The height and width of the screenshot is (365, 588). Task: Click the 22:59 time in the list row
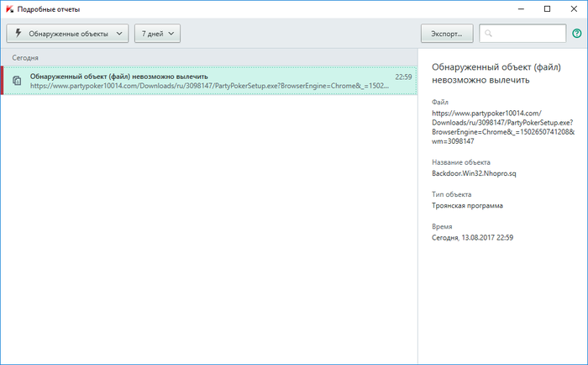tap(403, 77)
